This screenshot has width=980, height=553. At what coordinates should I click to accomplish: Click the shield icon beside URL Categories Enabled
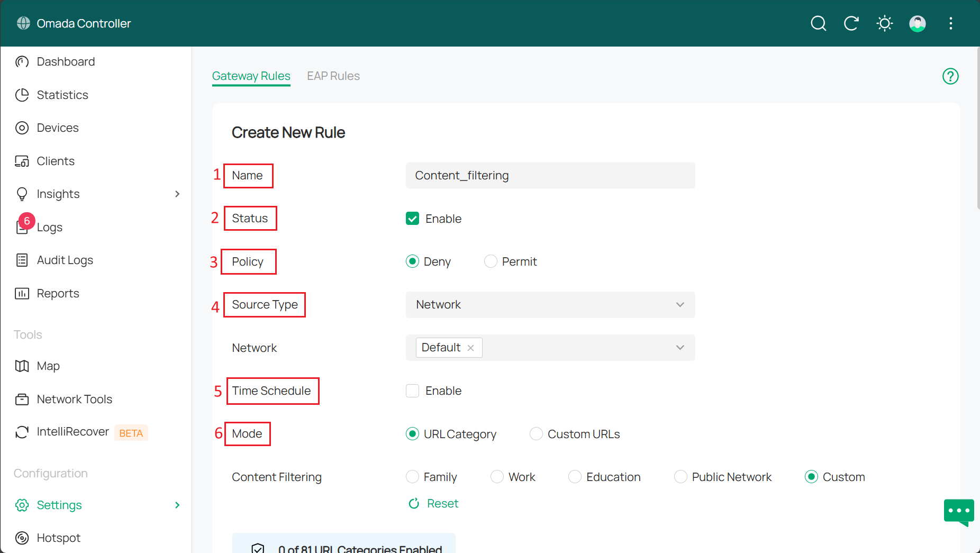pyautogui.click(x=258, y=548)
